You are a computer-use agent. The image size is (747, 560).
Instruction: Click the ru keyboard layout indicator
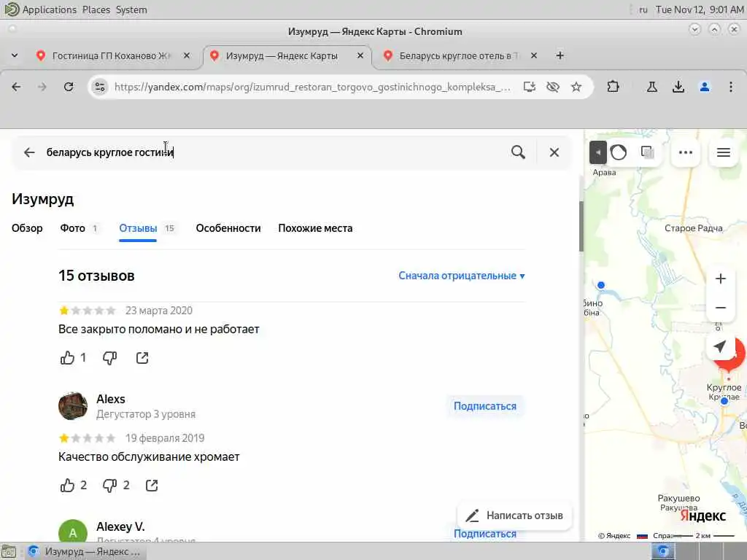coord(643,9)
